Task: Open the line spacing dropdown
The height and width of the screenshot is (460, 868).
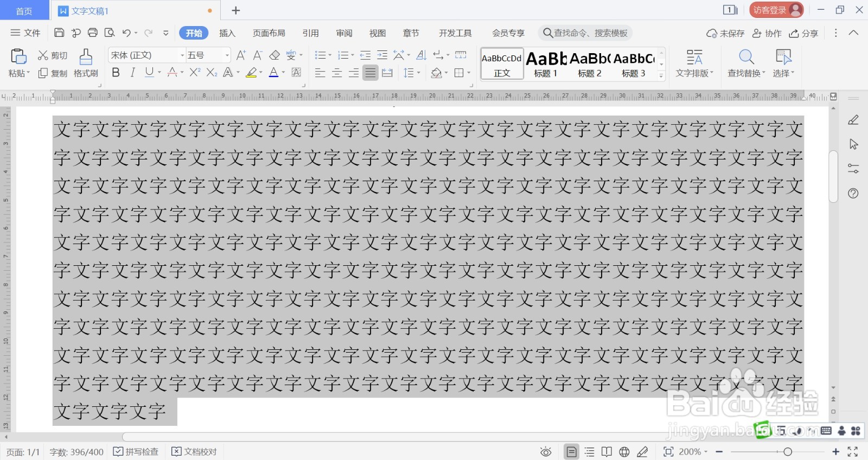Action: 418,73
